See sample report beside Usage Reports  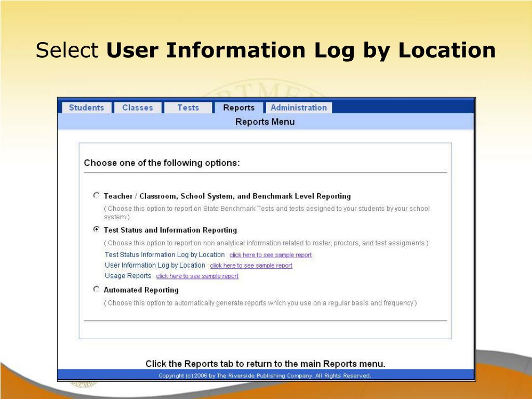pyautogui.click(x=197, y=276)
